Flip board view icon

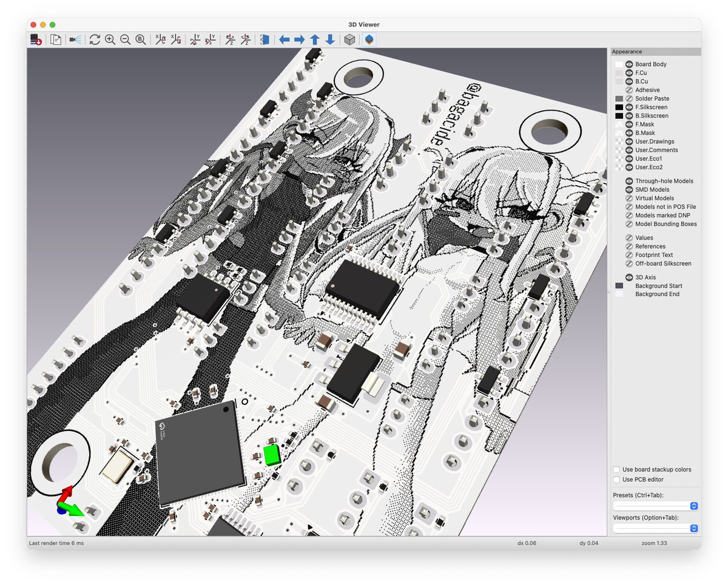pyautogui.click(x=265, y=39)
